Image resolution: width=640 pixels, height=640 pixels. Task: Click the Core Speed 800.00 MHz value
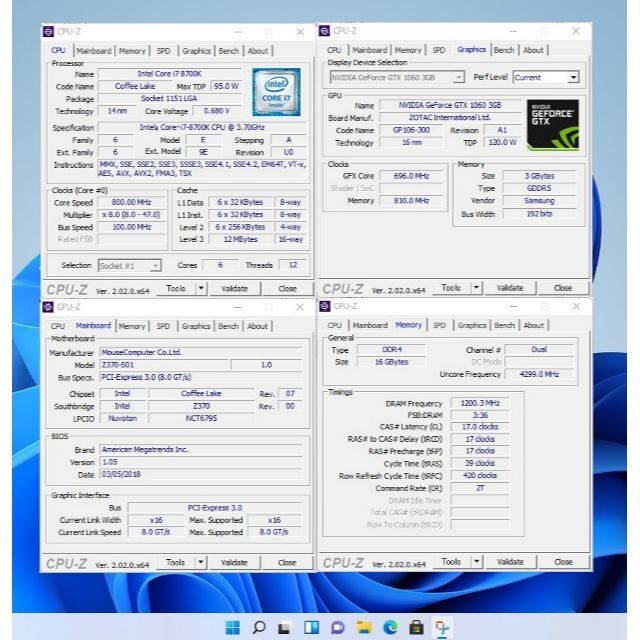point(131,202)
